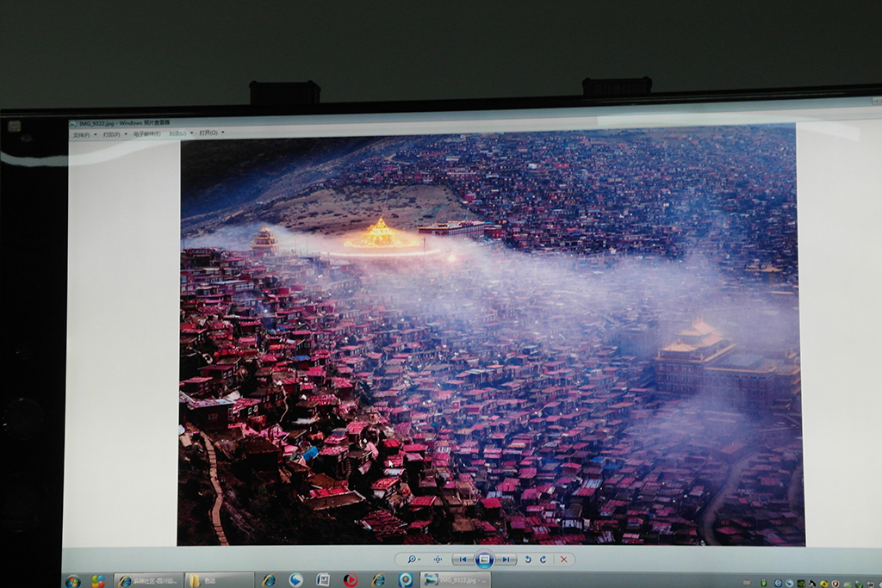Open the word processor taskbar icon
Screen dimensions: 882x588
[323, 579]
